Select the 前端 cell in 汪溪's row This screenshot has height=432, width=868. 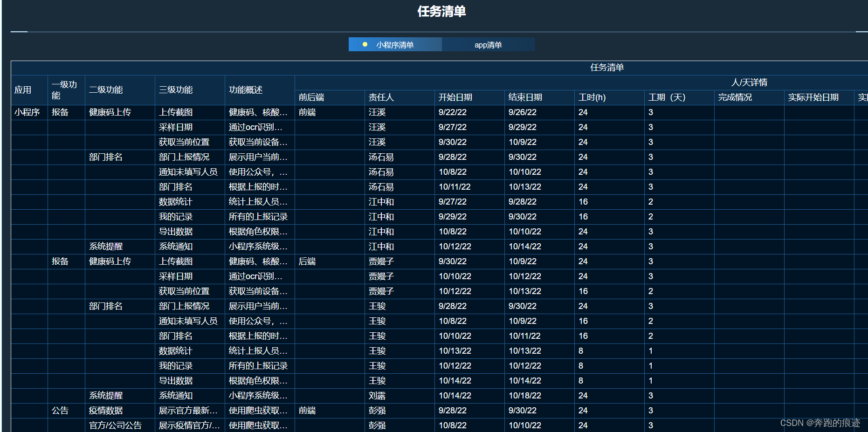click(x=330, y=112)
